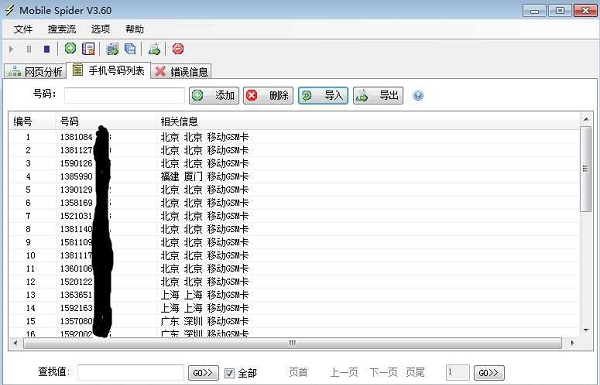600x385 pixels.
Task: Click the 上一页 previous page link
Action: 344,372
